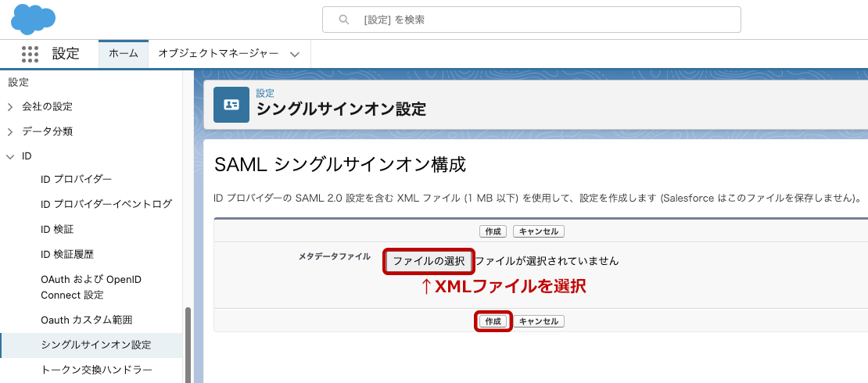Collapse the ID section
This screenshot has width=868, height=383.
(x=10, y=156)
